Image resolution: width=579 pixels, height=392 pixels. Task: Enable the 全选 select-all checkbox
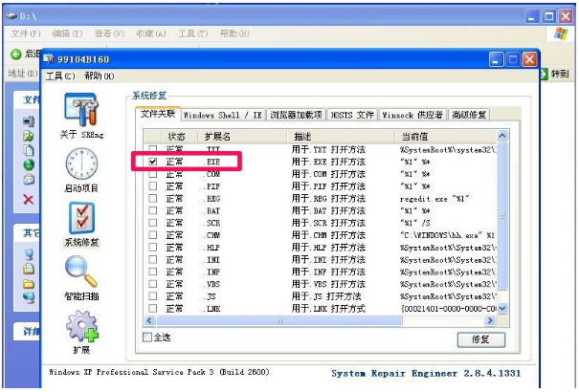point(147,338)
